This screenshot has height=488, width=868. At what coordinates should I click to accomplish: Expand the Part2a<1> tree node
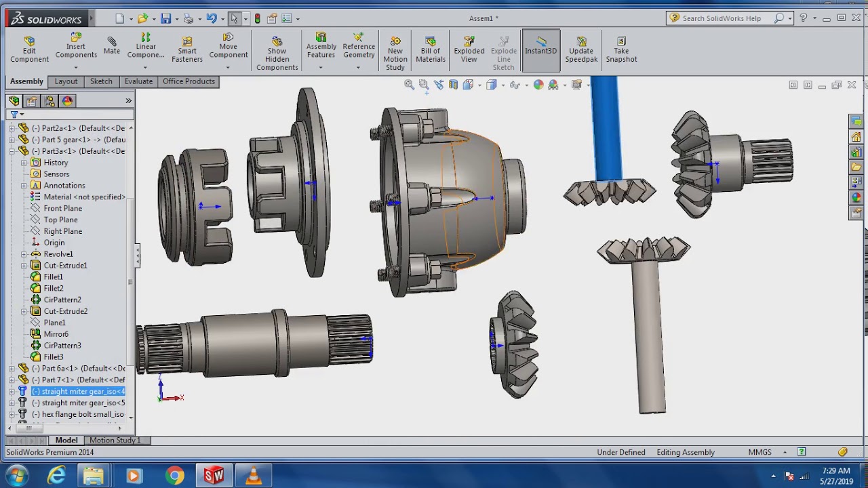12,128
